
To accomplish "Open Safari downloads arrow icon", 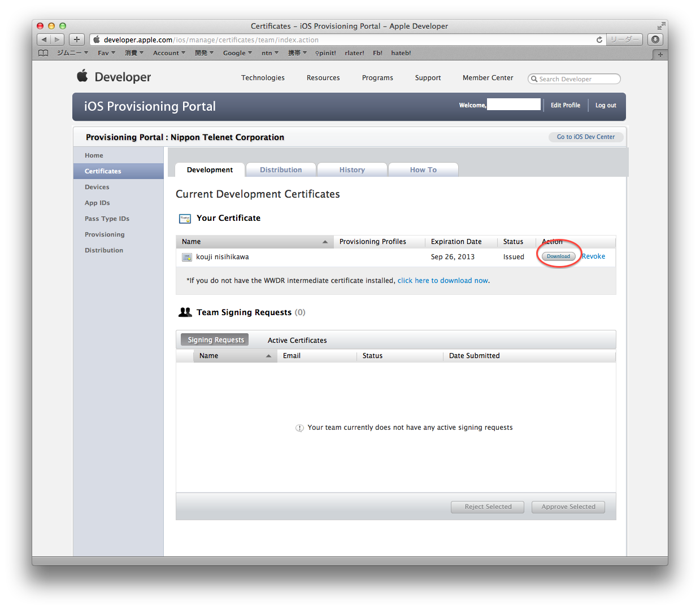I will tap(655, 40).
